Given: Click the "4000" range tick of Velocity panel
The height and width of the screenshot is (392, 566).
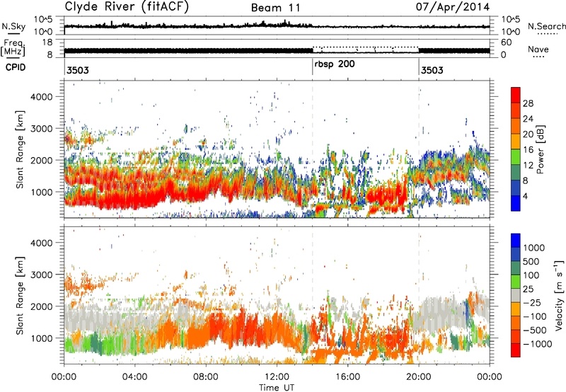Looking at the screenshot, I should click(42, 243).
